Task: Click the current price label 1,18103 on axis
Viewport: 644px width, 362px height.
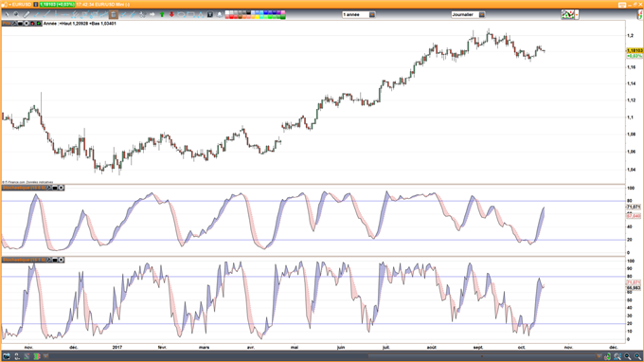Action: [x=635, y=50]
